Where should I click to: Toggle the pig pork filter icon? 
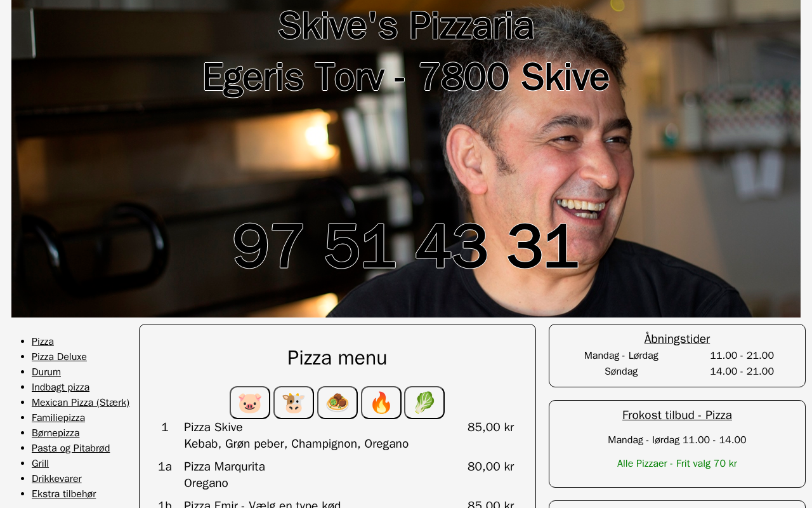tap(250, 403)
